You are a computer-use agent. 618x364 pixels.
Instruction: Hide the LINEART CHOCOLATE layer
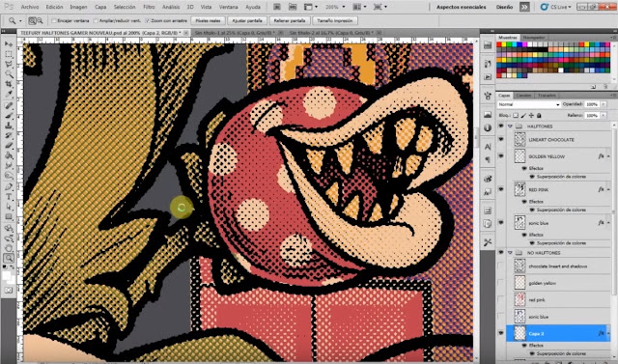501,139
